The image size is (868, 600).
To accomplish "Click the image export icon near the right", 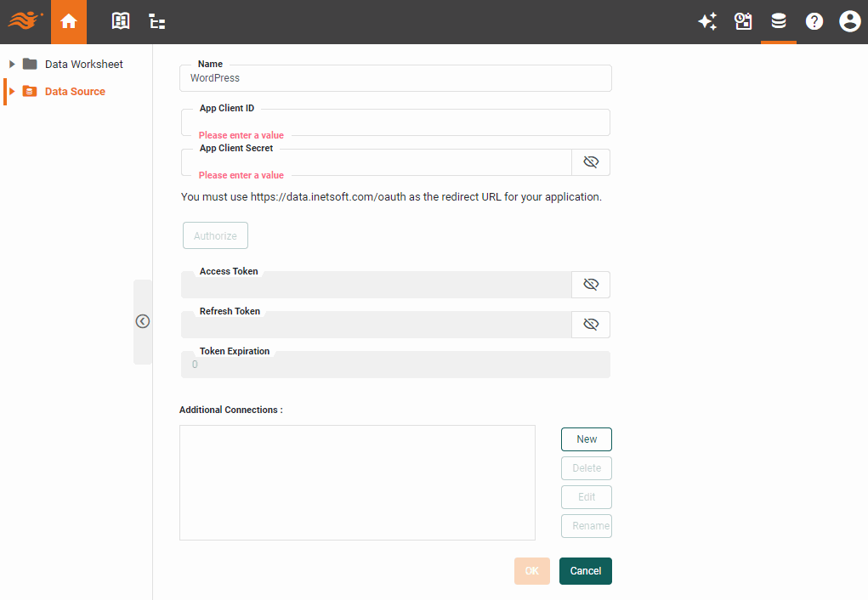I will 743,21.
